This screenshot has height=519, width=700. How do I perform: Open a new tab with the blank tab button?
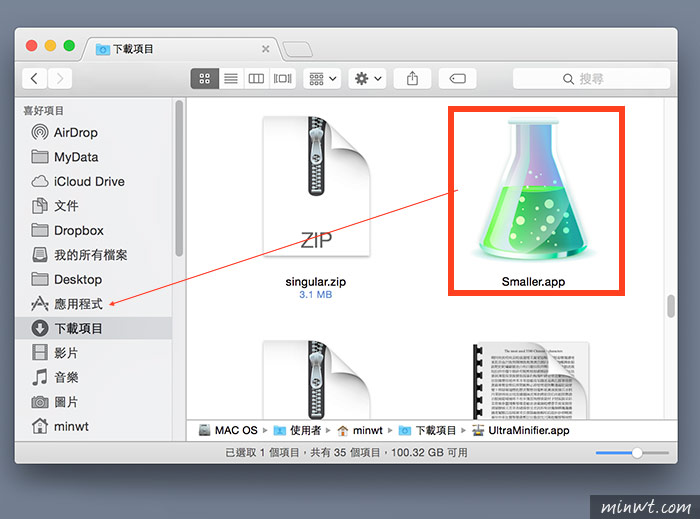click(x=298, y=50)
